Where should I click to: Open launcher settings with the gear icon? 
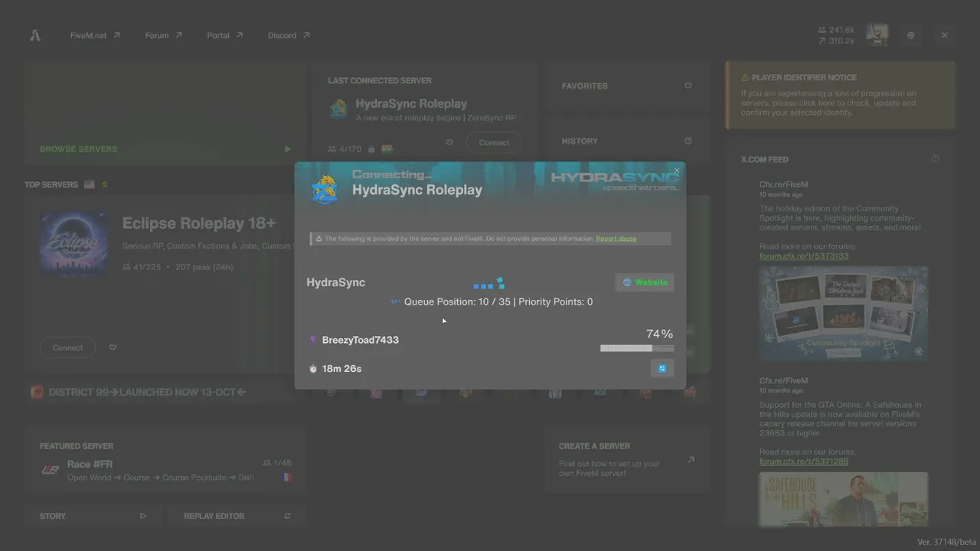click(x=910, y=35)
